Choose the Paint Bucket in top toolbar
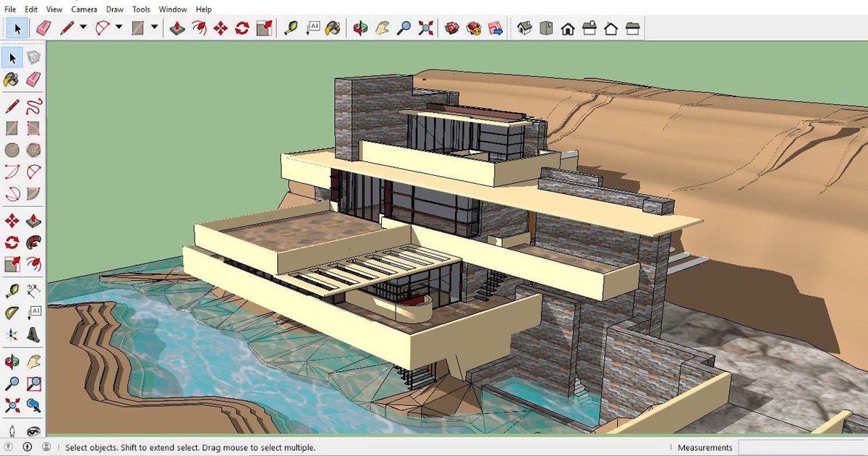 tap(333, 28)
